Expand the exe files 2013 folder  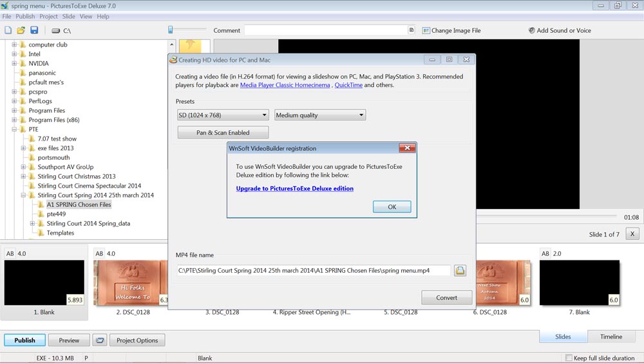pyautogui.click(x=23, y=148)
